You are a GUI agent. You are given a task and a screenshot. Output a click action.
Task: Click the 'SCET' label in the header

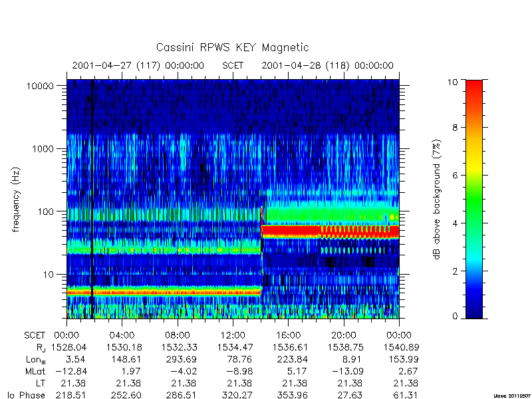pos(233,65)
